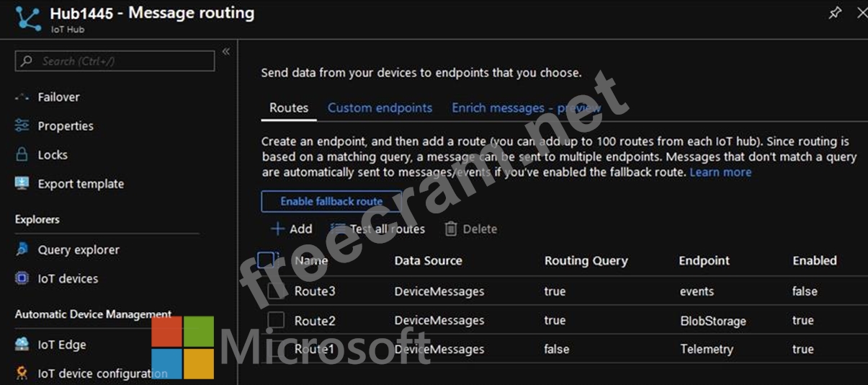The image size is (868, 385).
Task: Sort by the Endpoint column header
Action: [x=704, y=261]
